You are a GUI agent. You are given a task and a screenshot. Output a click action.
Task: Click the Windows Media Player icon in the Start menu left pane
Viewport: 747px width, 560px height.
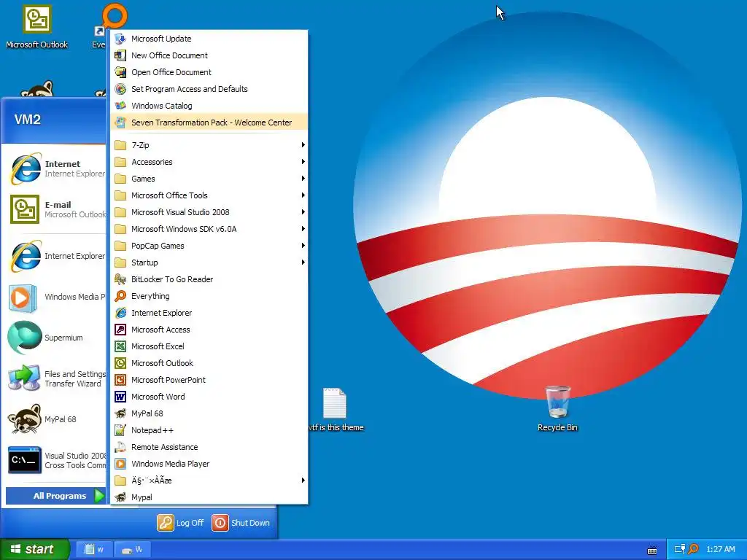22,298
